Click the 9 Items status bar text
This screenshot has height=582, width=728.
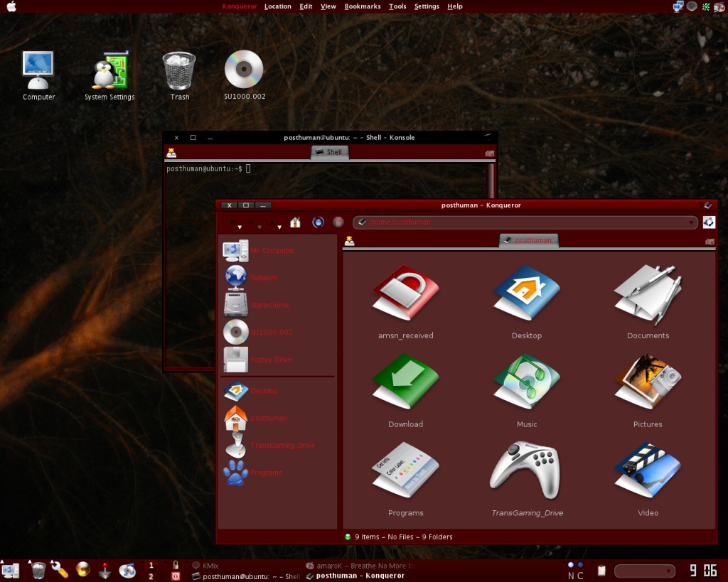tap(404, 537)
